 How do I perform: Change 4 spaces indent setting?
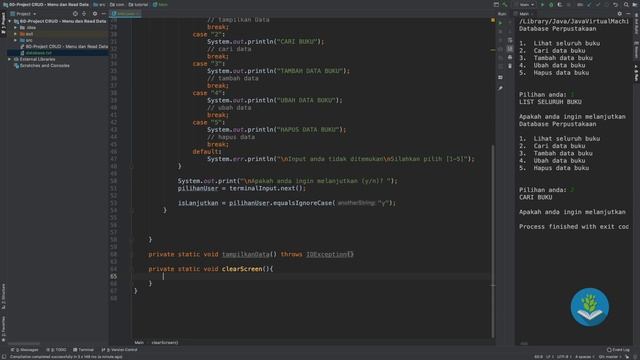click(x=584, y=357)
